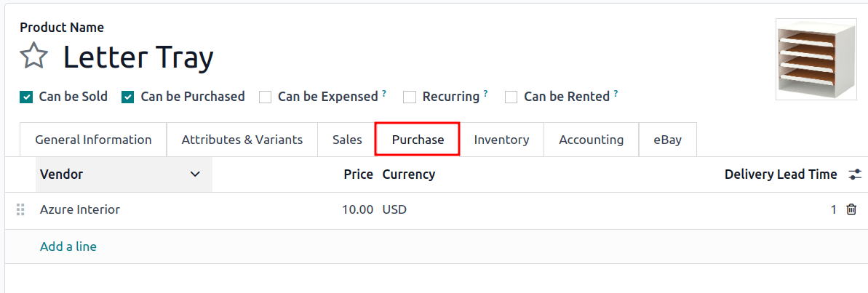Enable the Recurring checkbox
Screen dimensions: 868x293
click(x=410, y=97)
